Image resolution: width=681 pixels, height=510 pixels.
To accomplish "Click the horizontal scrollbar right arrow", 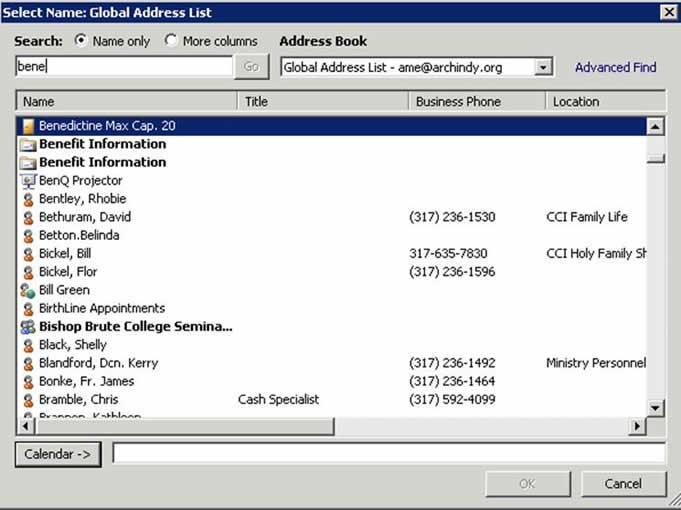I will [637, 426].
